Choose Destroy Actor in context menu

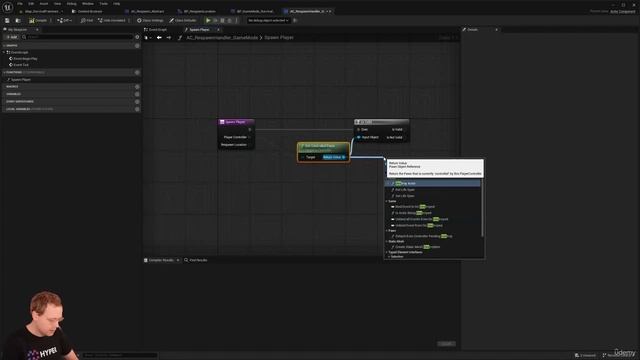[x=433, y=184]
